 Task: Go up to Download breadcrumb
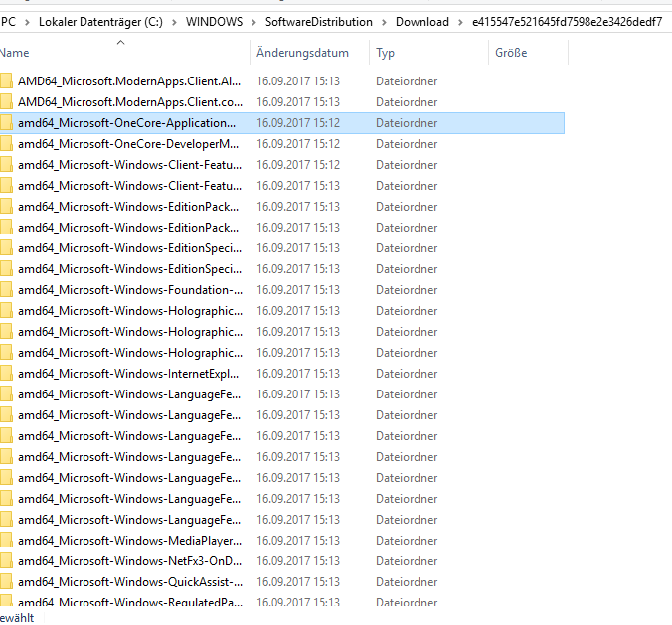point(422,22)
